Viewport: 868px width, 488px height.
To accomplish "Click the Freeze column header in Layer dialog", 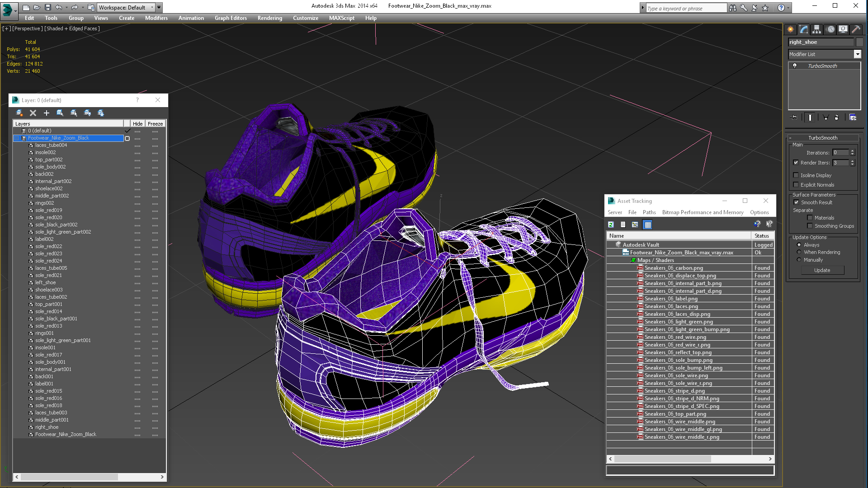I will 155,124.
